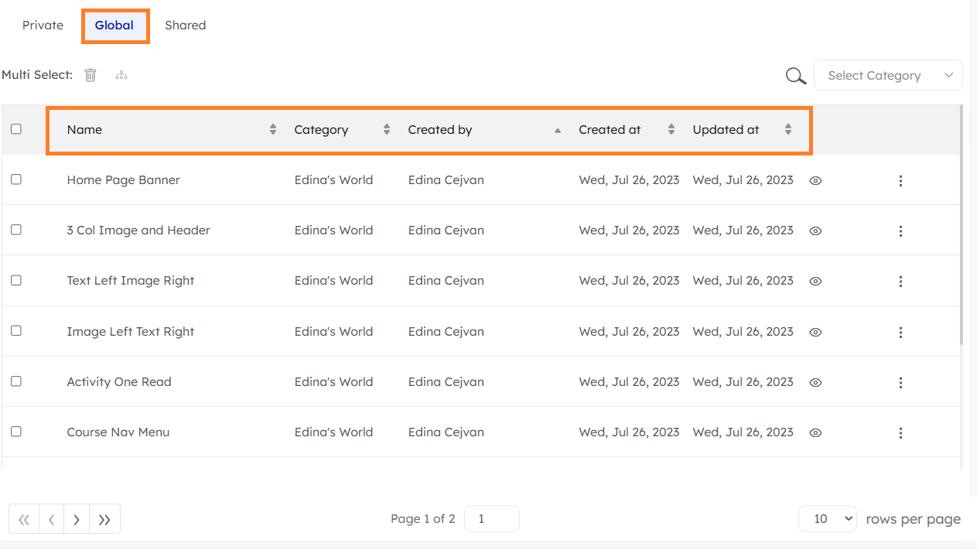Switch to the Private tab
This screenshot has width=980, height=550.
coord(43,26)
